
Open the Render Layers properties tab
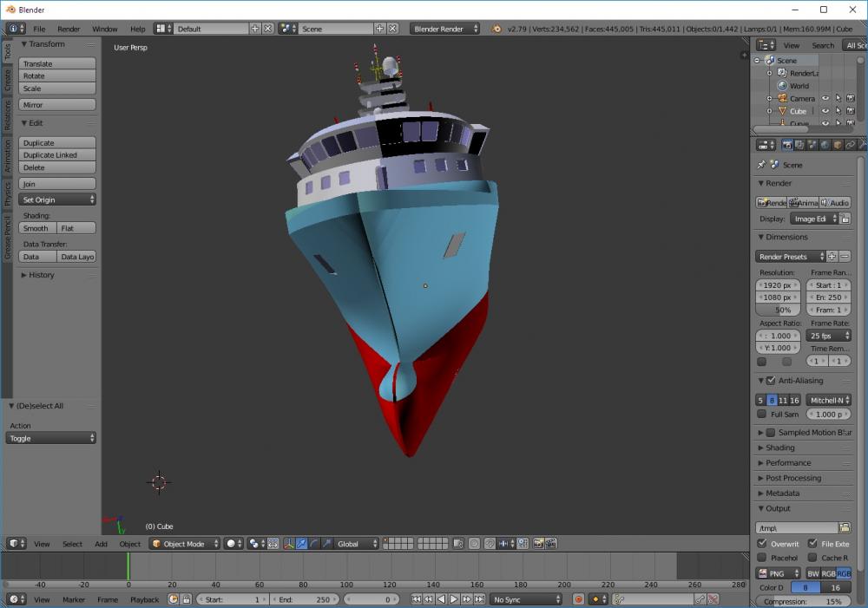click(x=799, y=145)
